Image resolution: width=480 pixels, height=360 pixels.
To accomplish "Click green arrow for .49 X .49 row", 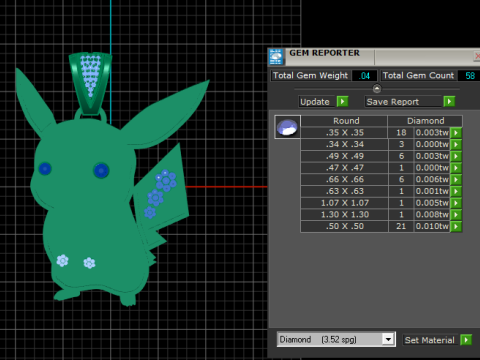I will point(456,156).
